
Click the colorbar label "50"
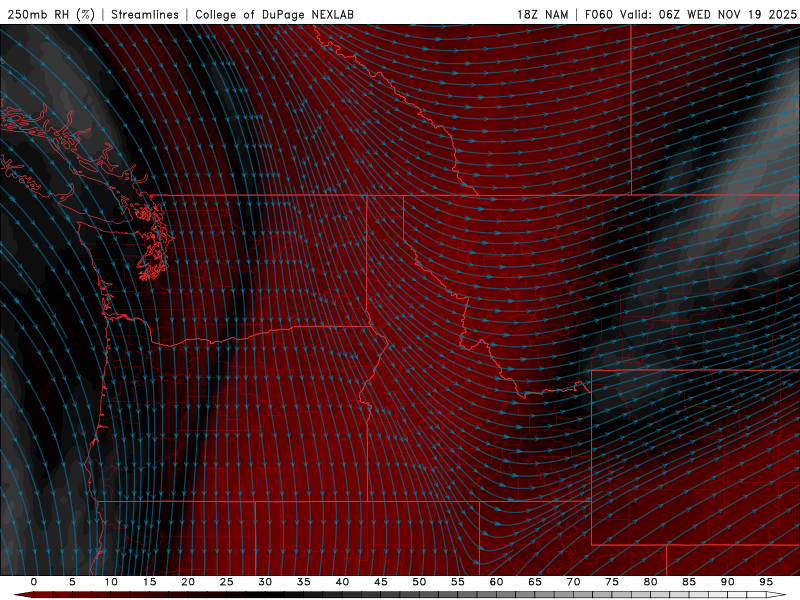pyautogui.click(x=419, y=582)
